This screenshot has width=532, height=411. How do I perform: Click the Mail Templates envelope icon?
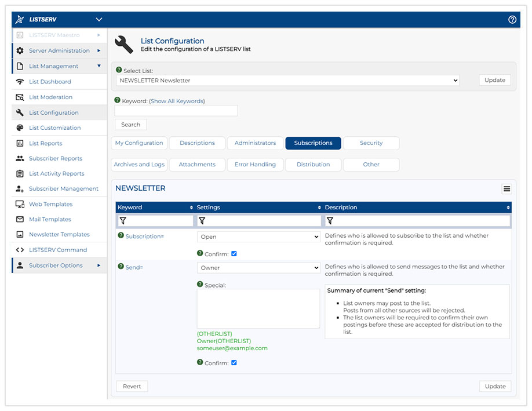coord(20,219)
